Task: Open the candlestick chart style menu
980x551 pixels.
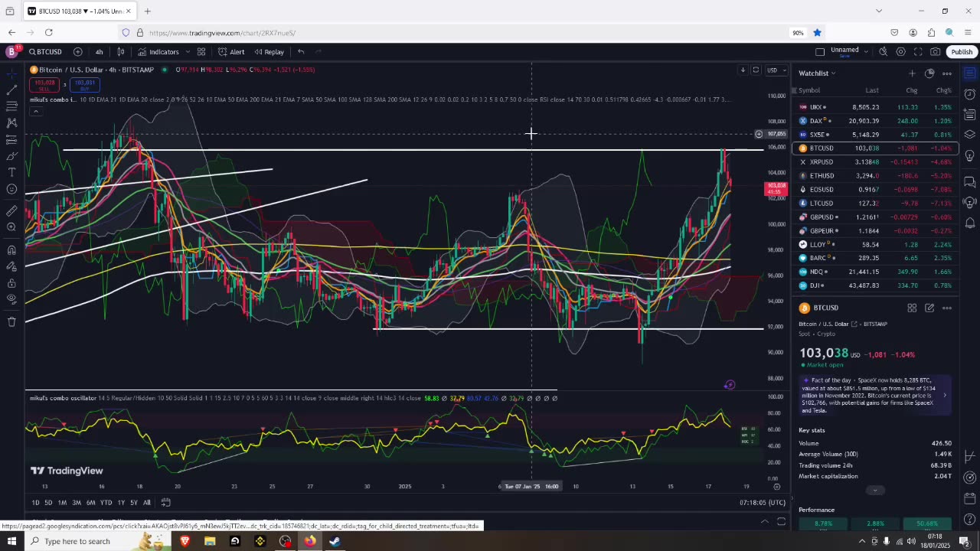Action: (x=120, y=52)
